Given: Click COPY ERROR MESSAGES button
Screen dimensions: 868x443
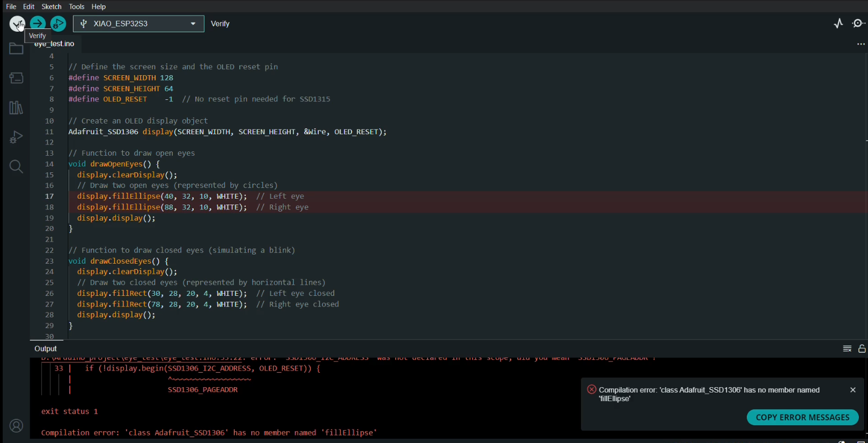Looking at the screenshot, I should tap(803, 417).
